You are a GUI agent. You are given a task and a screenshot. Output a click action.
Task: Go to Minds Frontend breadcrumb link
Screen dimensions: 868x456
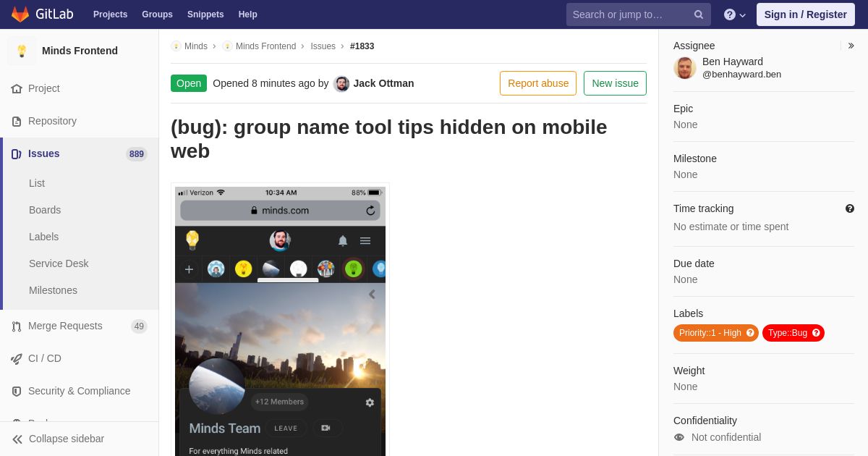(x=265, y=46)
